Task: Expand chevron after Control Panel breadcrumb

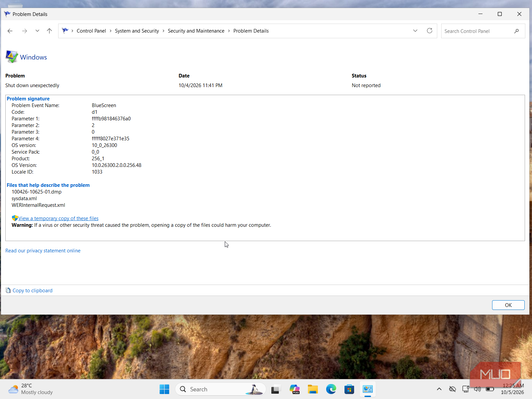Action: pos(111,31)
